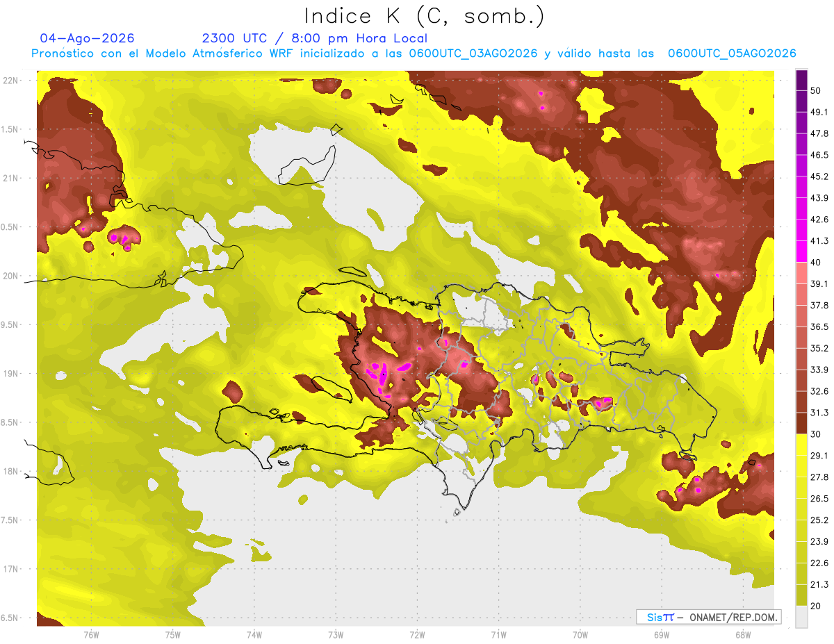Pick the gray swatch below legend value 20
The width and height of the screenshot is (834, 644).
coord(801,616)
